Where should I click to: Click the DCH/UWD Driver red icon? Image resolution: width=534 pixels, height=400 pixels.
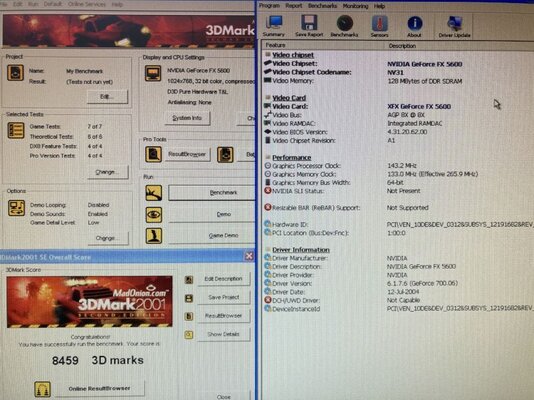tap(268, 300)
